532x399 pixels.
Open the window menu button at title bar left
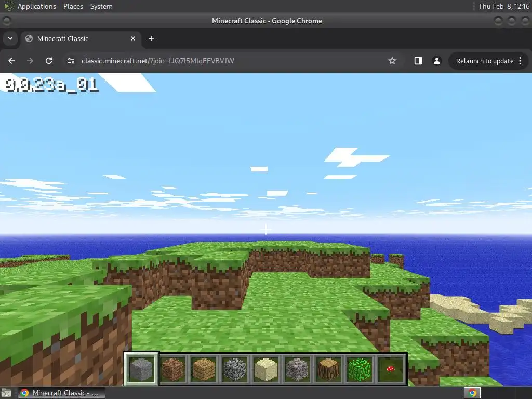[x=6, y=21]
